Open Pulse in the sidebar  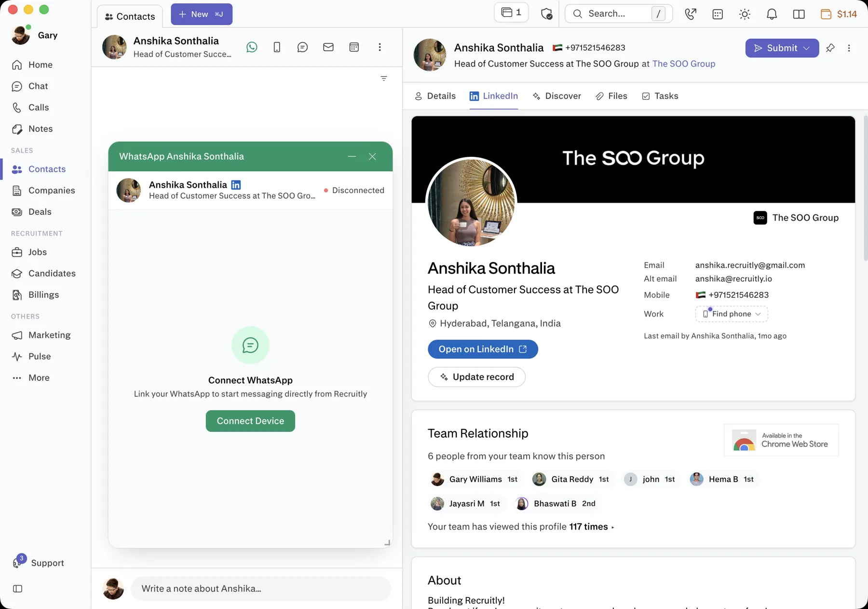point(31,356)
